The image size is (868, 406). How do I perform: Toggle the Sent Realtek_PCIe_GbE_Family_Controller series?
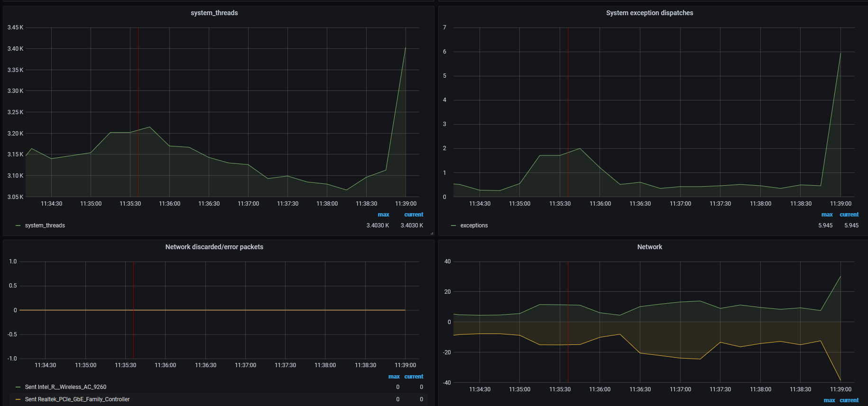coord(77,399)
